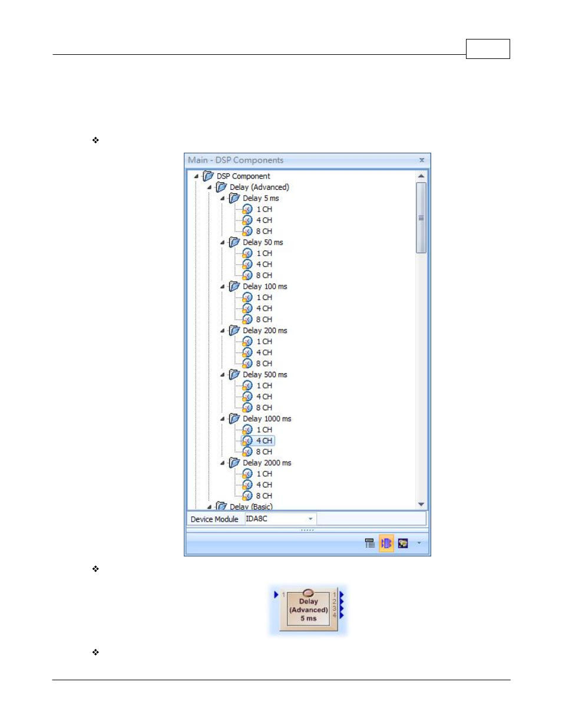Screen dimensions: 562x728
Task: Select the 4 CH item under Delay 1000 ms
Action: 264,441
